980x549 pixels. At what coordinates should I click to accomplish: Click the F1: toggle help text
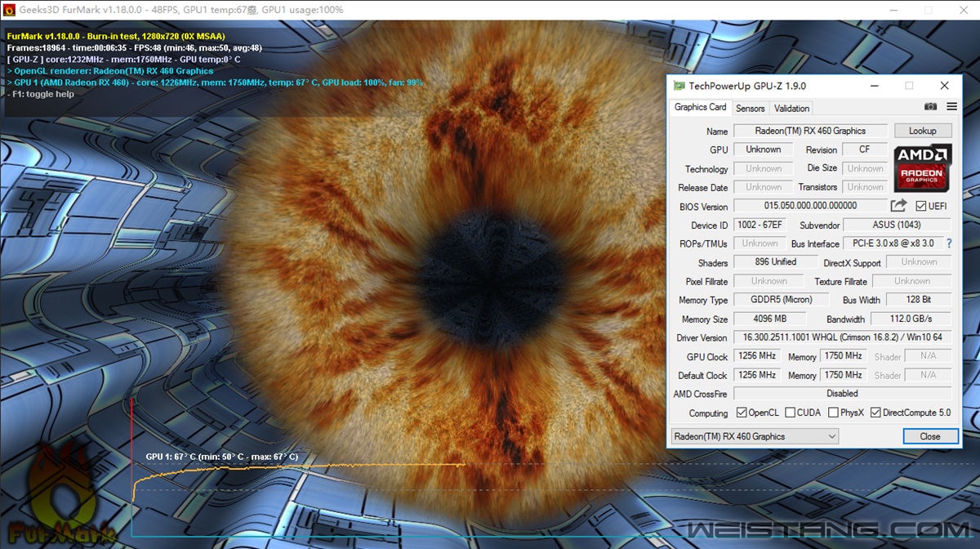[41, 94]
